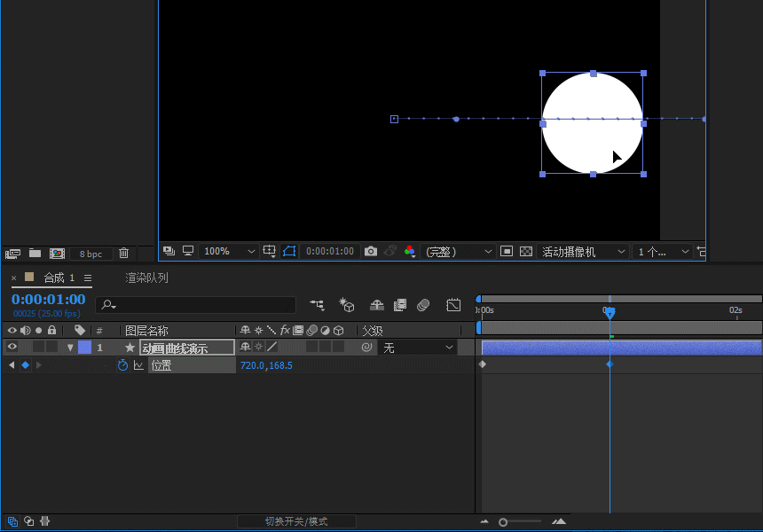Click the video eye column header icon
This screenshot has height=532, width=763.
click(x=12, y=330)
